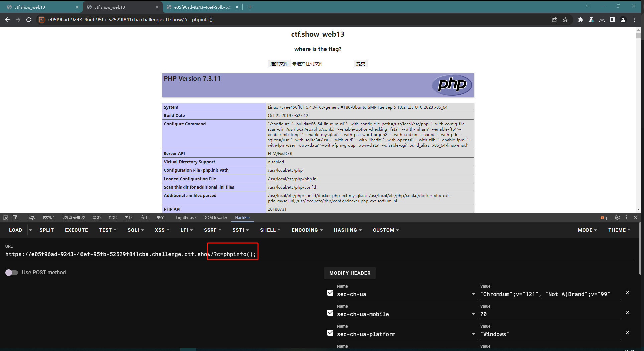Open the 控制台 (Console) tab
Viewport: 644px width, 351px height.
[49, 218]
